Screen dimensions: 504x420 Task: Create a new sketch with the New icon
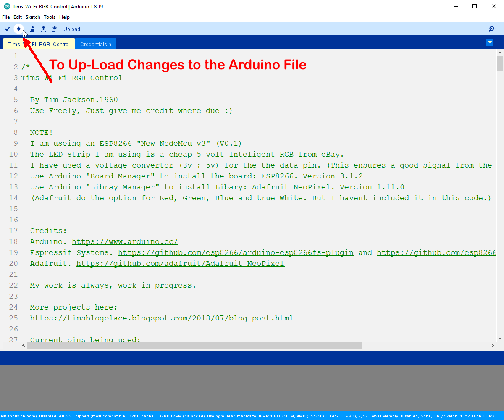(32, 29)
